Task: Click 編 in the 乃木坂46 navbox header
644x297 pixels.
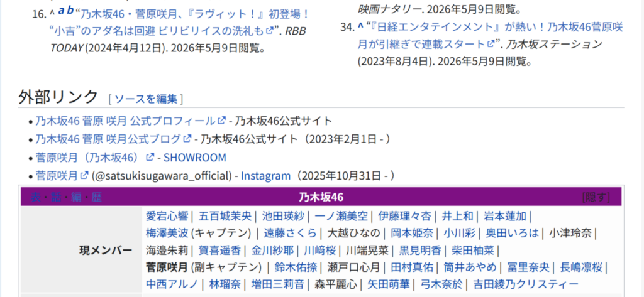Action: point(76,197)
